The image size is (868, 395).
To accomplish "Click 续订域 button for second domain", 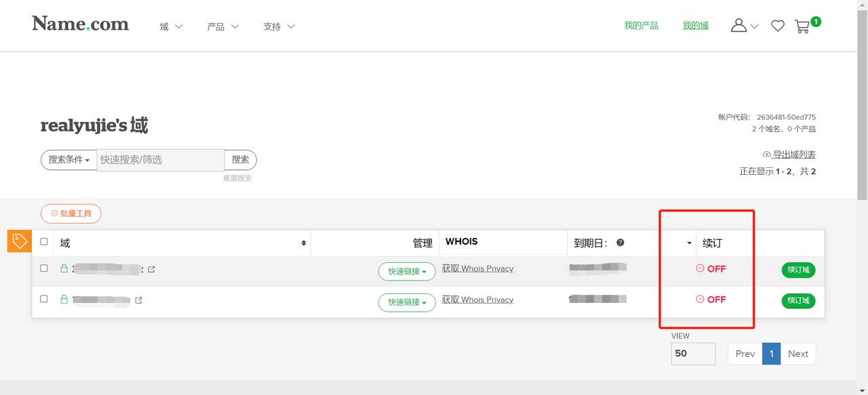I will [x=798, y=300].
